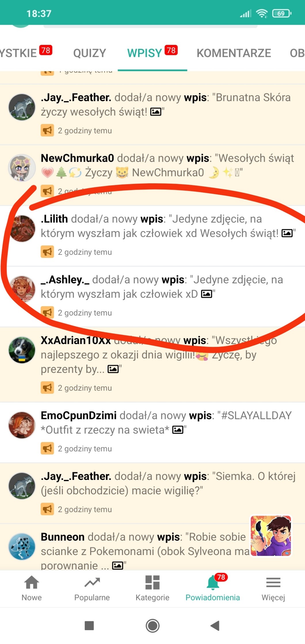Tap image icon in EmoCpunDzimi's post
305x644 pixels.
(x=178, y=430)
